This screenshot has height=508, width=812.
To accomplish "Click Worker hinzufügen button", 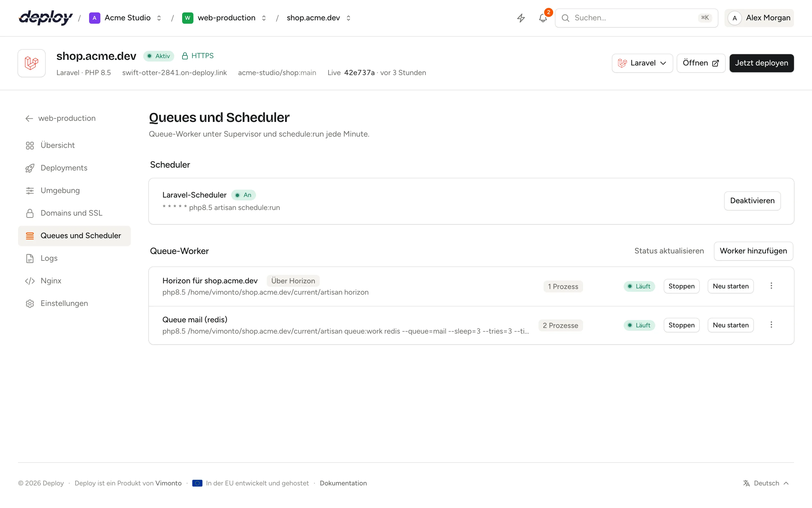I will coord(753,251).
